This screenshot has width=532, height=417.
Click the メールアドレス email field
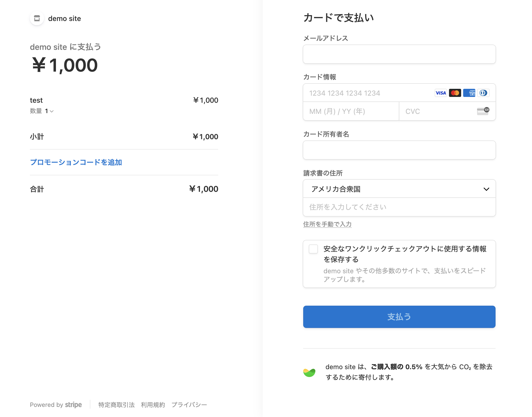tap(399, 54)
